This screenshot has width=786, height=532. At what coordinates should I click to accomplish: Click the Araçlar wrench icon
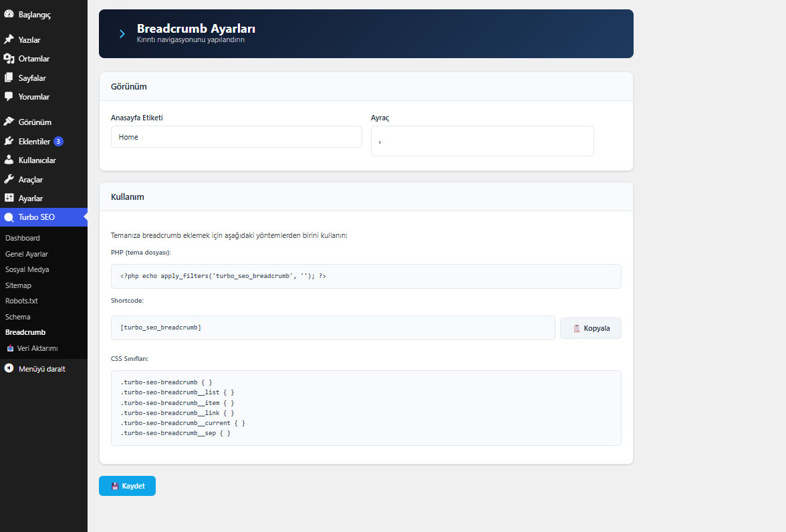(x=9, y=179)
